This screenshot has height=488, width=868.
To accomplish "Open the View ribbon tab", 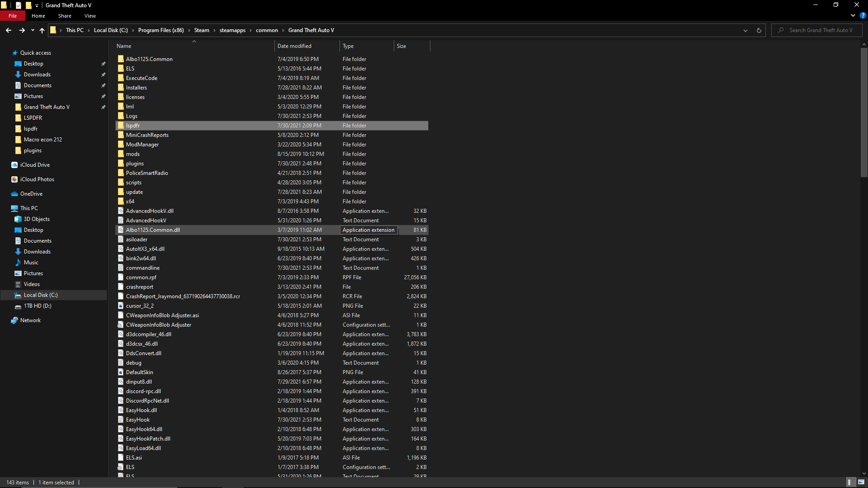I will [90, 16].
